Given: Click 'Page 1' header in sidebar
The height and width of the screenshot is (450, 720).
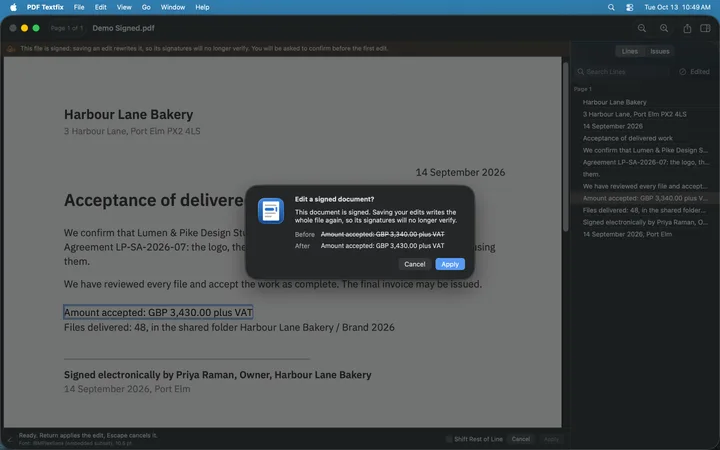Looking at the screenshot, I should 583,89.
